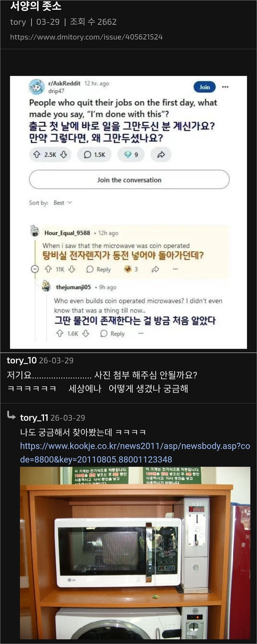Collapse Hour_Equal_9588's comment thread with the minus
The width and height of the screenshot is (257, 644).
click(x=34, y=269)
